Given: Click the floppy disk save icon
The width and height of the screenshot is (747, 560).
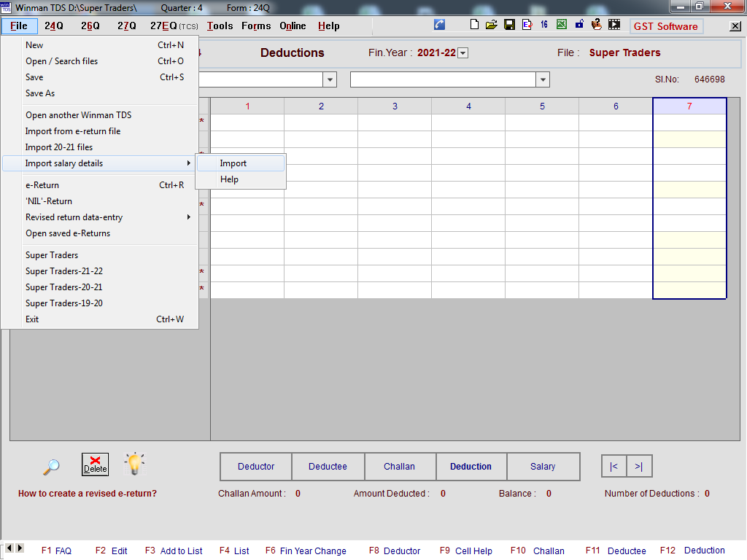Looking at the screenshot, I should coord(509,25).
